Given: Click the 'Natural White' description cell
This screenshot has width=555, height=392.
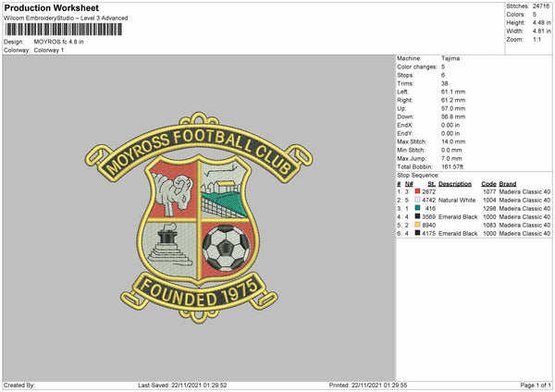Looking at the screenshot, I should tap(457, 200).
